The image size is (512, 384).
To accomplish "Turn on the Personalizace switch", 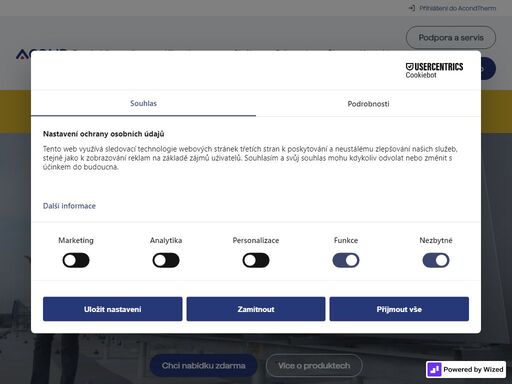I will (x=256, y=260).
